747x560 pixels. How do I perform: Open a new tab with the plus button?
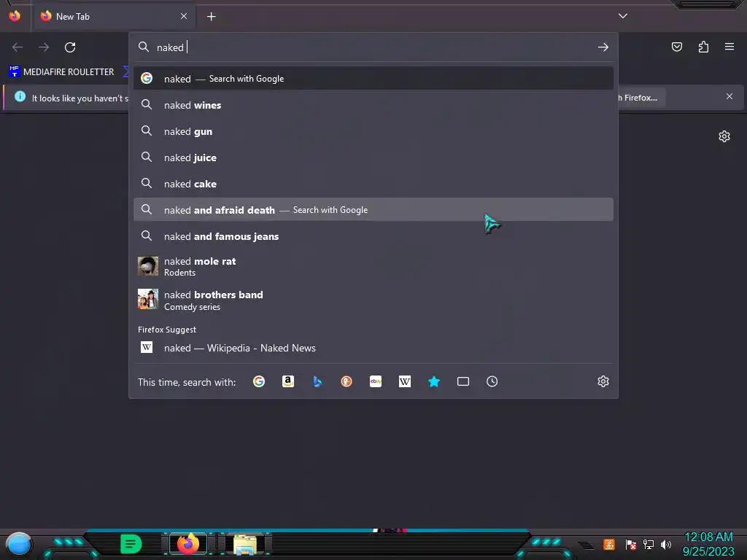tap(211, 17)
